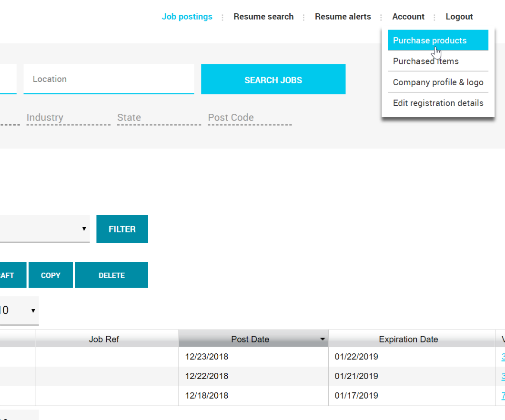The height and width of the screenshot is (420, 505).
Task: Click the FILTER button
Action: [x=122, y=229]
